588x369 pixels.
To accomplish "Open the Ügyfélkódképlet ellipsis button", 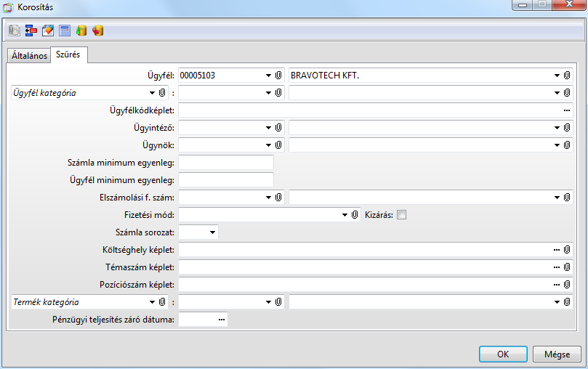I will [x=567, y=110].
